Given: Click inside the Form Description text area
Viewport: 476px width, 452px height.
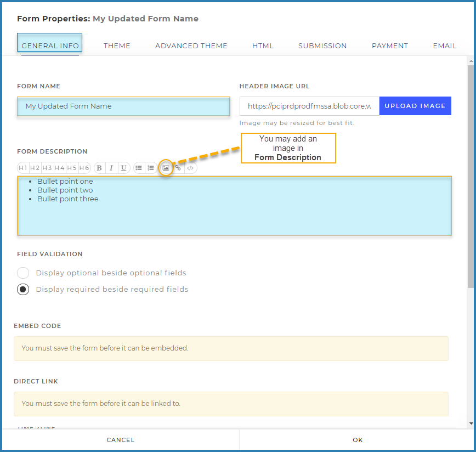Looking at the screenshot, I should pyautogui.click(x=234, y=206).
